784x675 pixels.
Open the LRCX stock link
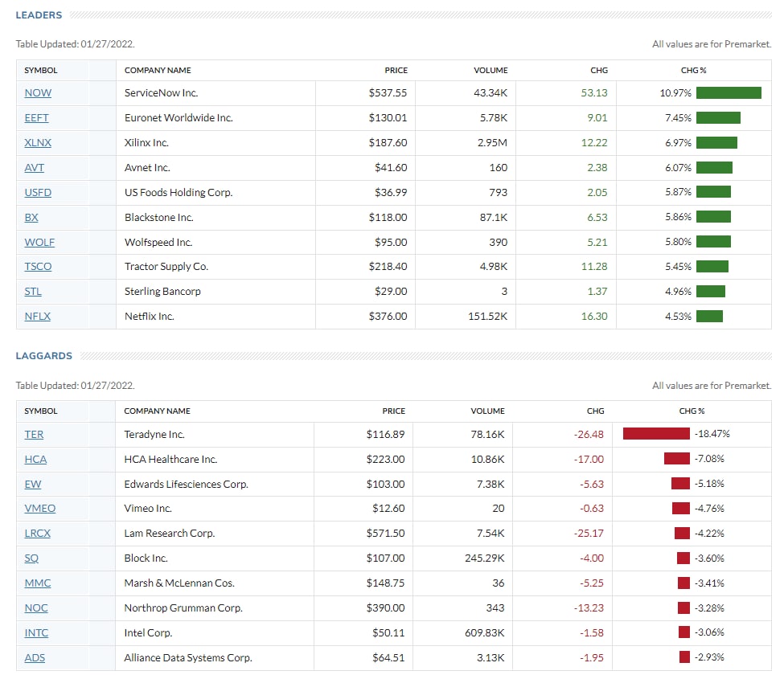coord(38,533)
